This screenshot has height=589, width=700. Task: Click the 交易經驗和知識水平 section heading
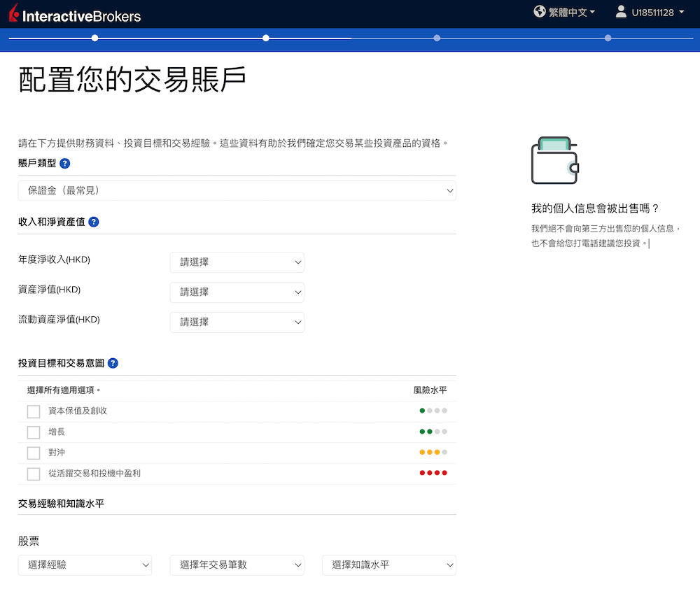(x=61, y=504)
